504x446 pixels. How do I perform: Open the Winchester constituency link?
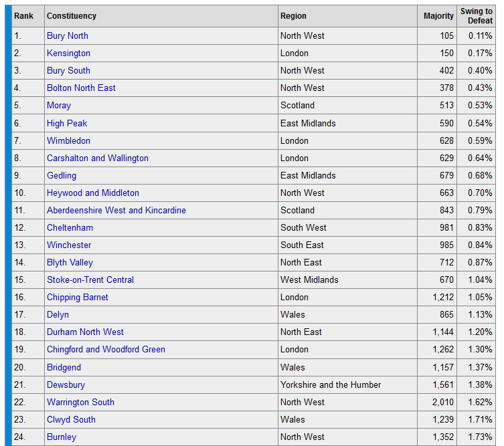tap(69, 245)
